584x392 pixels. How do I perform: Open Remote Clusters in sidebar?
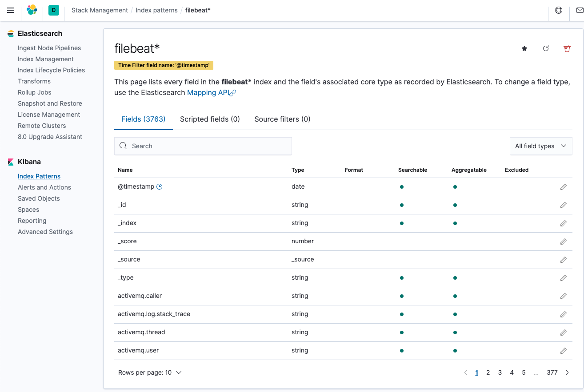(42, 126)
